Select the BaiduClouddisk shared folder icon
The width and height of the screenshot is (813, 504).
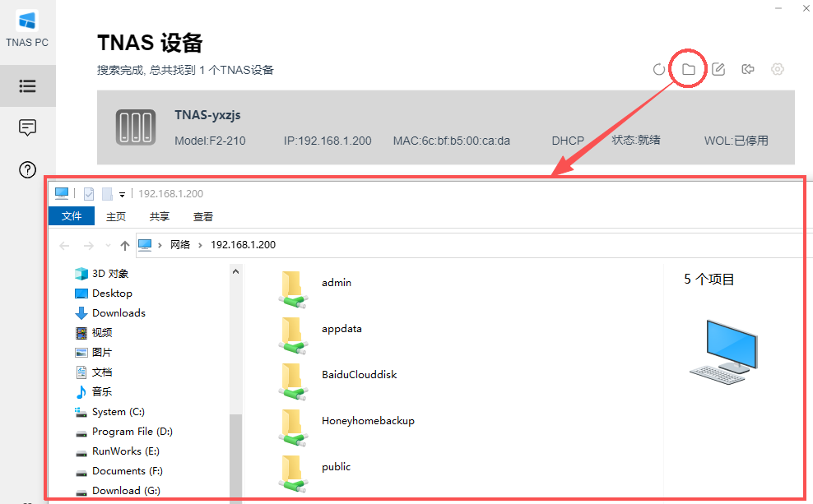(x=294, y=381)
